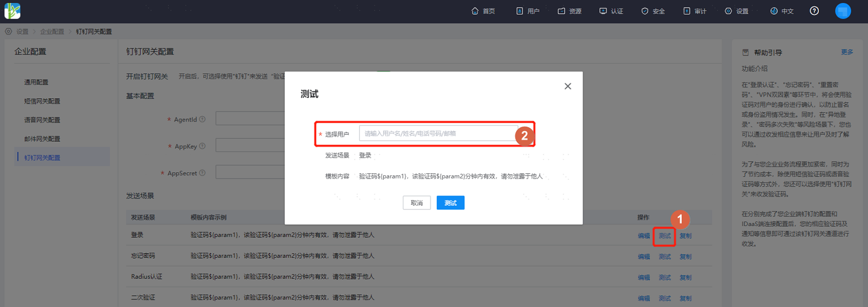This screenshot has width=868, height=307.
Task: Click 测试 in the 二次验证 row
Action: point(665,298)
